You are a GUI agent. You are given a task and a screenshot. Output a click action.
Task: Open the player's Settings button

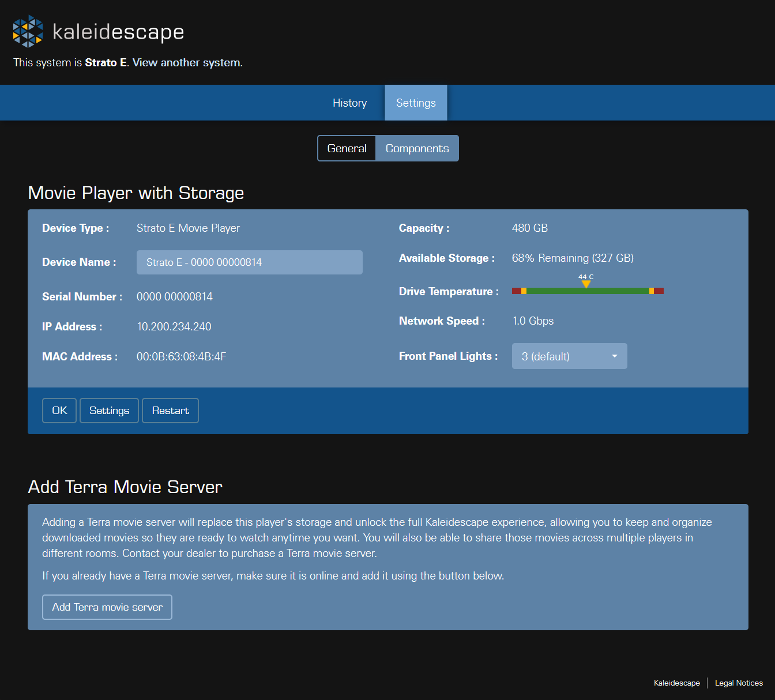109,410
